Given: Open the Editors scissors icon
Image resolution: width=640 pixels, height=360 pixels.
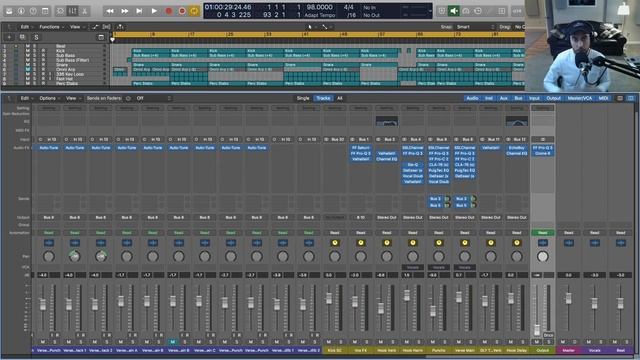Looking at the screenshot, I should [x=85, y=11].
